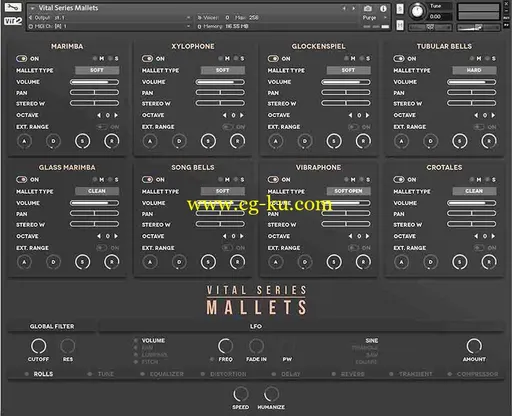512x416 pixels.
Task: Click the Global Filter Res knob
Action: pyautogui.click(x=68, y=346)
